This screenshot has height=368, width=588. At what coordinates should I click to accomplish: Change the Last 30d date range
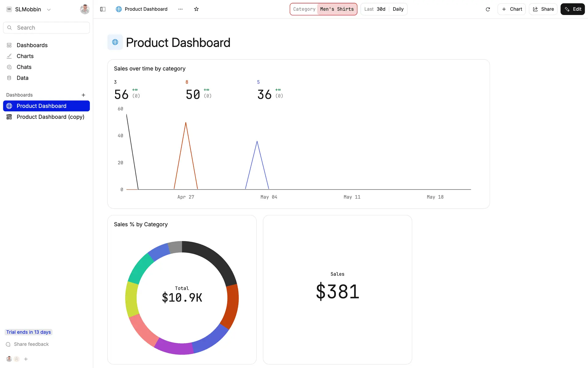(375, 9)
